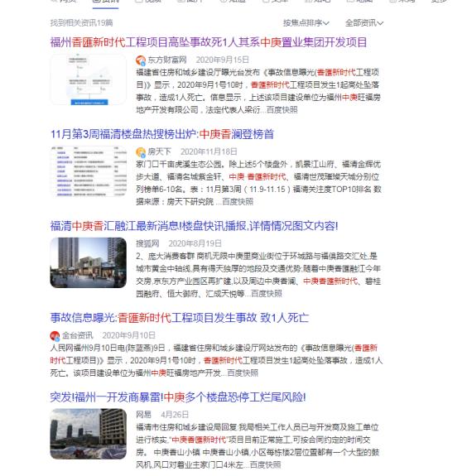The width and height of the screenshot is (467, 476).
Task: Open the 突发!福州一开发商暴雷 article title
Action: click(178, 397)
